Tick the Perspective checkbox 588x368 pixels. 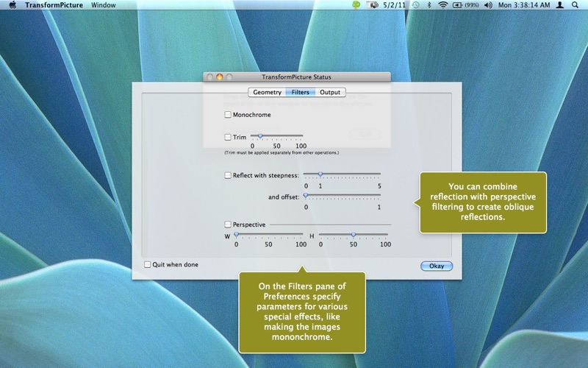tap(228, 224)
